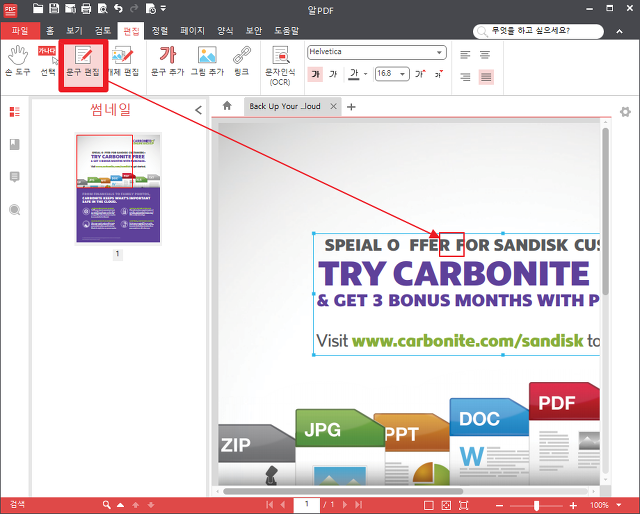Save document via floppy disk icon
Viewport: 640px width, 514px height.
(x=54, y=8)
